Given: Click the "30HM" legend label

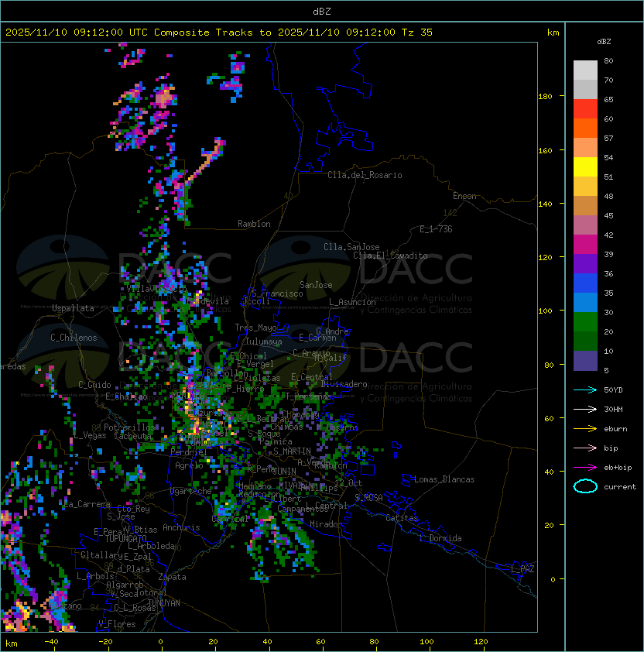Looking at the screenshot, I should point(613,409).
